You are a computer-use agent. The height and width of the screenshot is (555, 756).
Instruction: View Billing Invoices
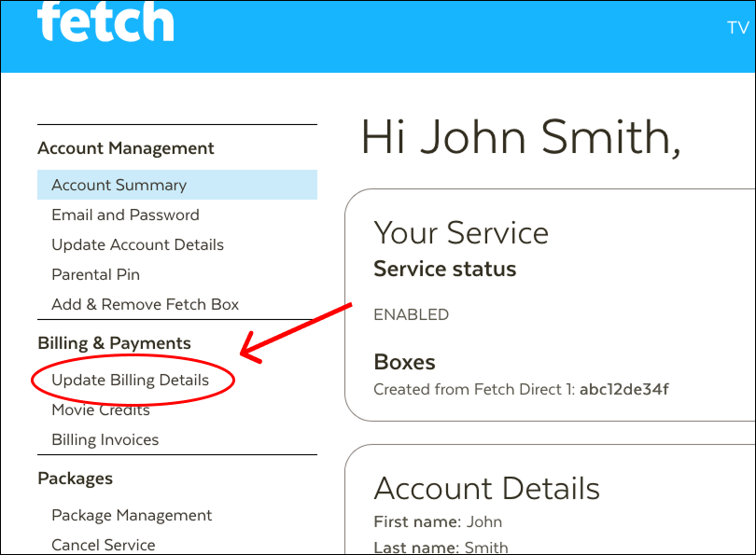[105, 439]
